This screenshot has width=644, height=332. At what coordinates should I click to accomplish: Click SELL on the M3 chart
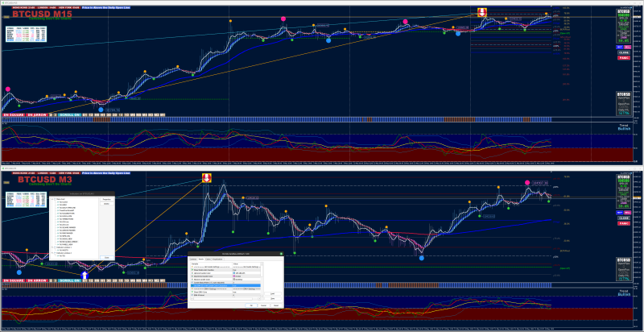coord(628,213)
